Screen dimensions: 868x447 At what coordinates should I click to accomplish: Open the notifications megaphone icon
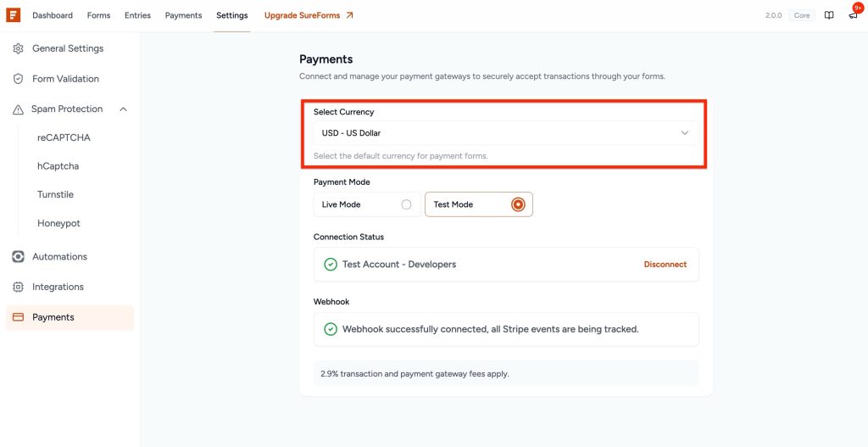click(853, 15)
